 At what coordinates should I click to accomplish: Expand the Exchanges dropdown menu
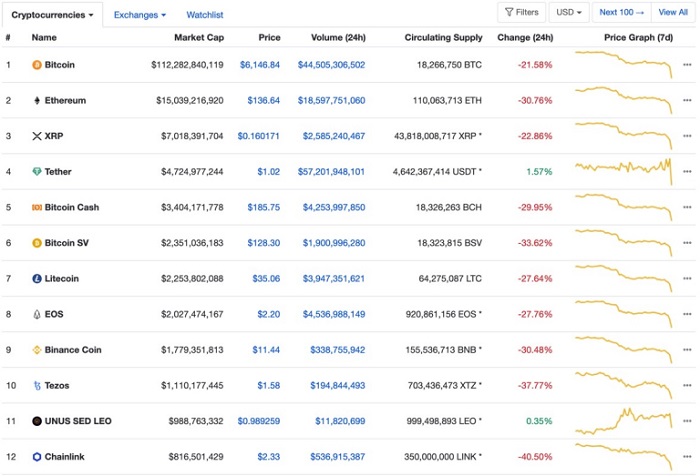point(140,15)
